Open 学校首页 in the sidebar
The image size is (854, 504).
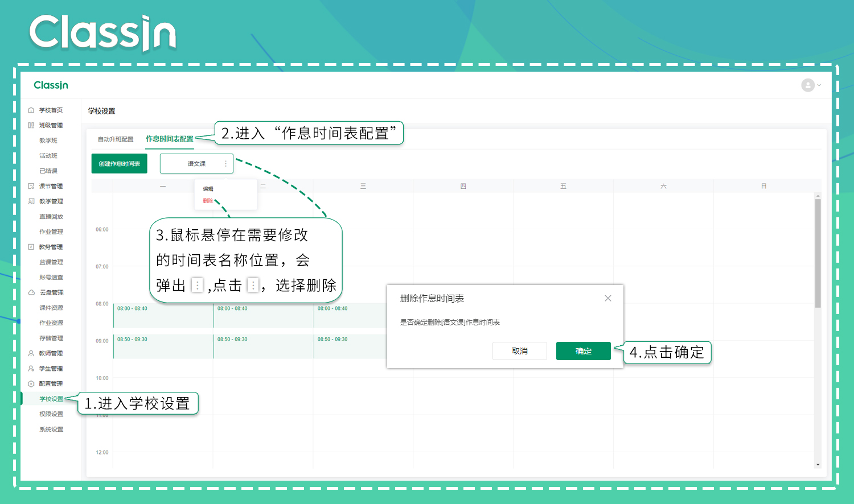[51, 110]
